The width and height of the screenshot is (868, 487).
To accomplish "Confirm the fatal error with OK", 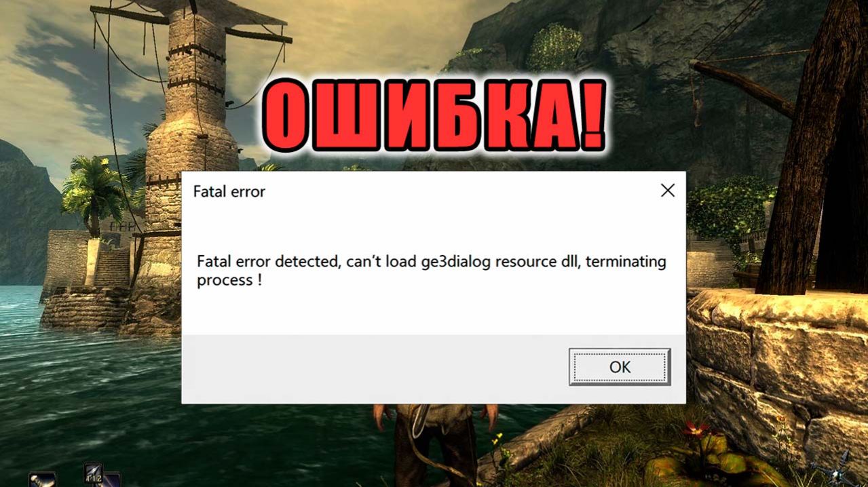I will [x=620, y=367].
